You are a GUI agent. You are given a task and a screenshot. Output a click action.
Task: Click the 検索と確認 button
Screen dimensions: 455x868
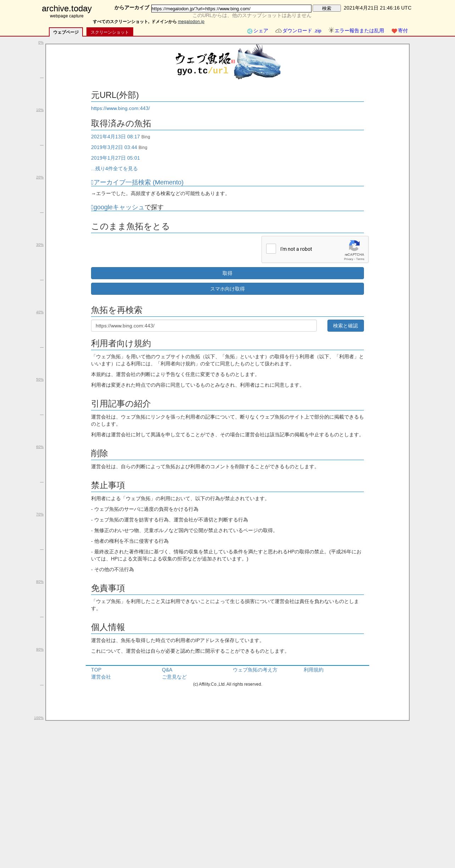tap(346, 326)
